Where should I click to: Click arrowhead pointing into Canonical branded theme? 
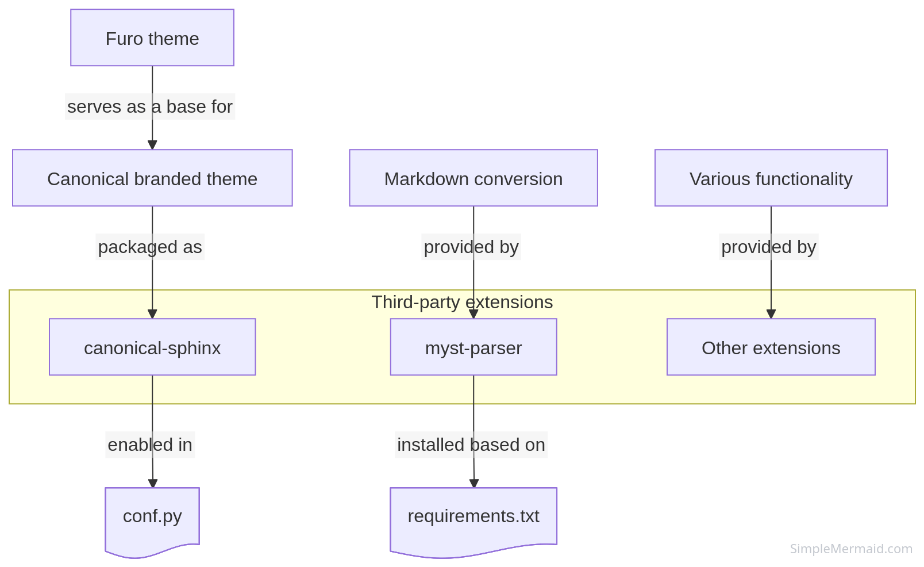point(152,145)
